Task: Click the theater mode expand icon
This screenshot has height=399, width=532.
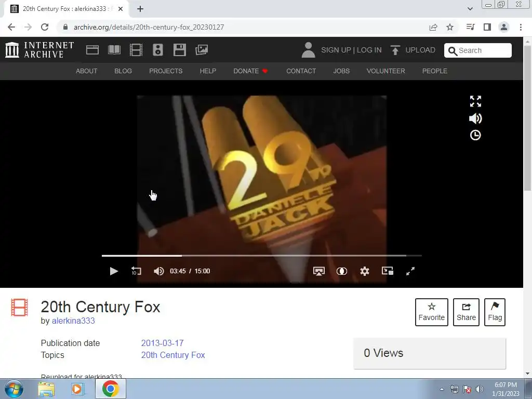Action: (475, 101)
